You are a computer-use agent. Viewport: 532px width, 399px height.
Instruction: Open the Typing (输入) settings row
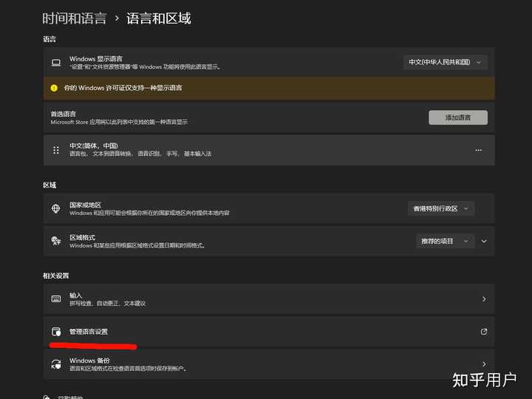pyautogui.click(x=269, y=299)
